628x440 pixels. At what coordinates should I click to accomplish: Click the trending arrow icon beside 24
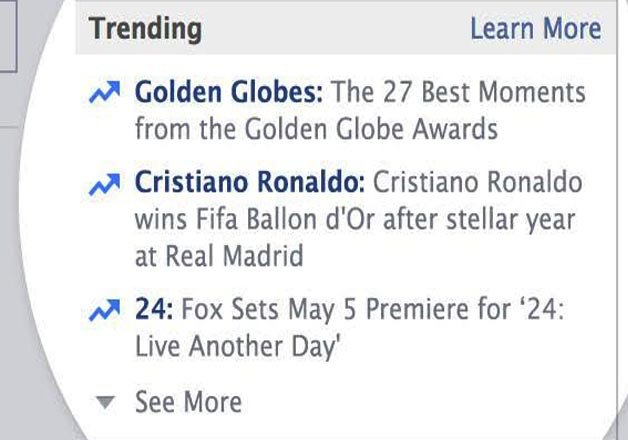click(103, 313)
